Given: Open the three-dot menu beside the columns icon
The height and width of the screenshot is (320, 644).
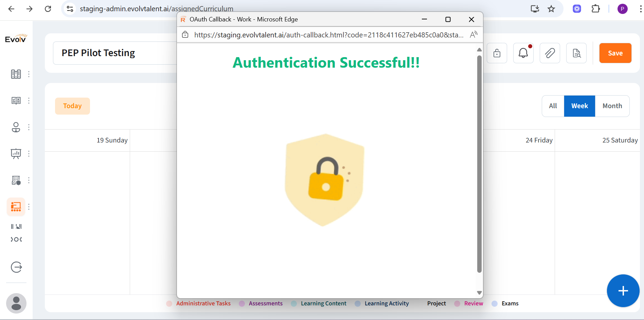Looking at the screenshot, I should [x=29, y=74].
